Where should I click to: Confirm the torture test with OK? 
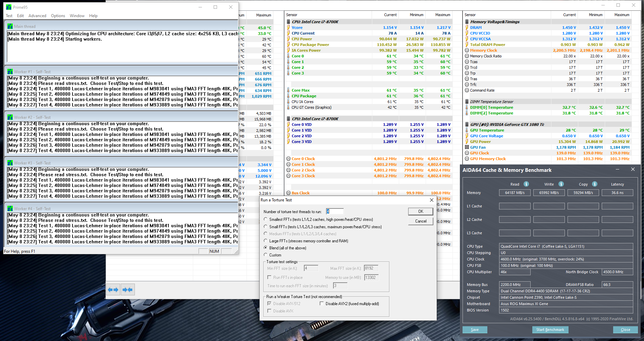tap(421, 211)
